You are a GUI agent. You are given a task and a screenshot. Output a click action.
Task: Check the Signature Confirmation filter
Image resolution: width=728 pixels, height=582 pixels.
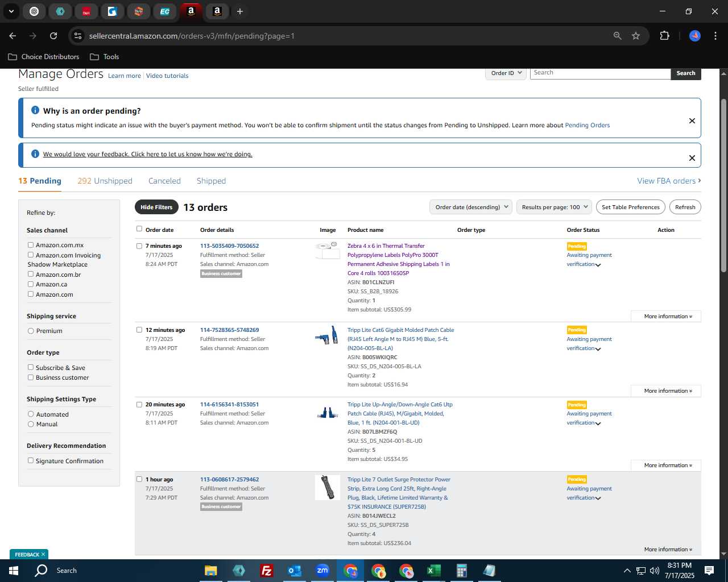pyautogui.click(x=31, y=460)
